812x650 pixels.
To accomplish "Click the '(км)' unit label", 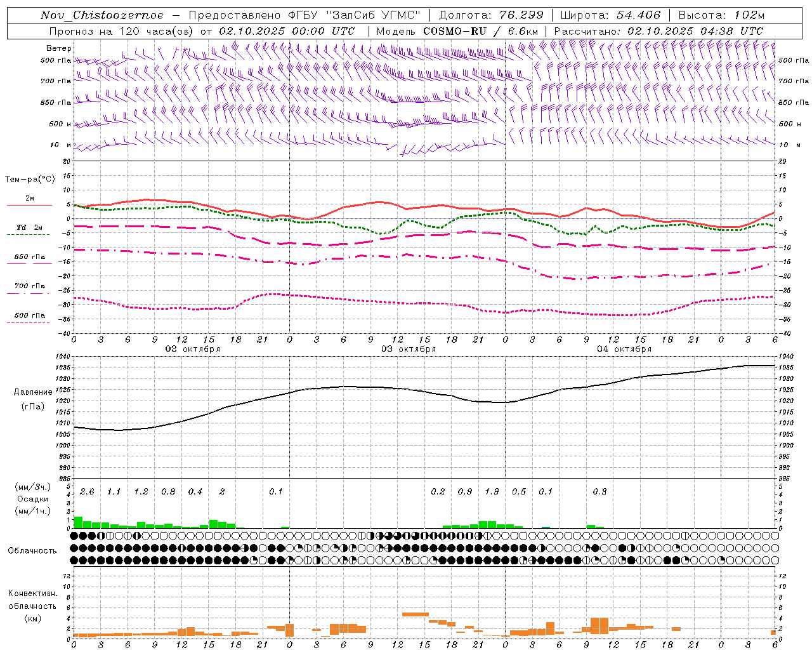I will point(33,618).
